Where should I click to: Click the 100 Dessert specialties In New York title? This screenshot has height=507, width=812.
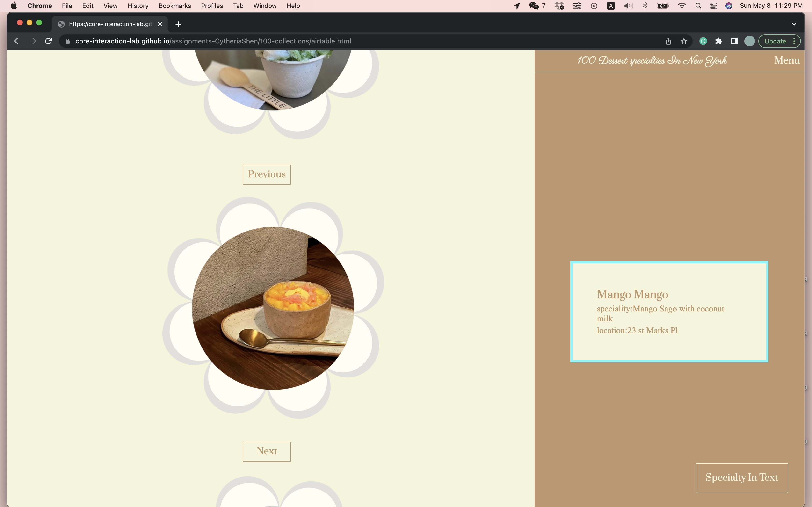click(x=652, y=60)
